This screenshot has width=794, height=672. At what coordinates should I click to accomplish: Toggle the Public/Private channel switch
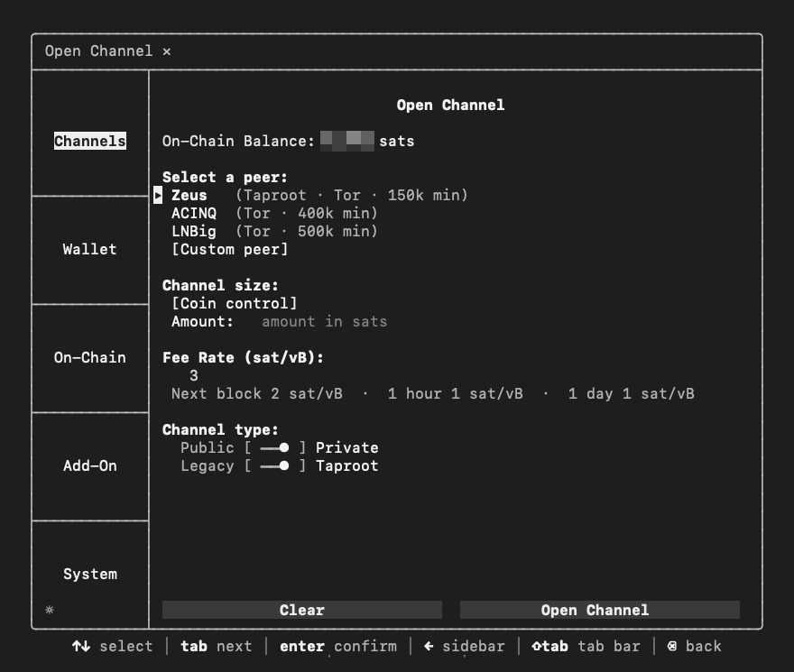(x=275, y=447)
